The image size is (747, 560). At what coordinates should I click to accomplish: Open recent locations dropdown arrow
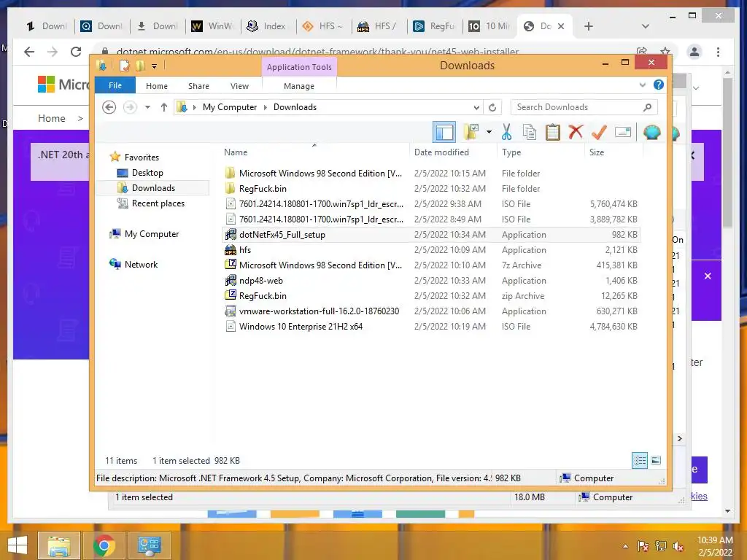(147, 107)
